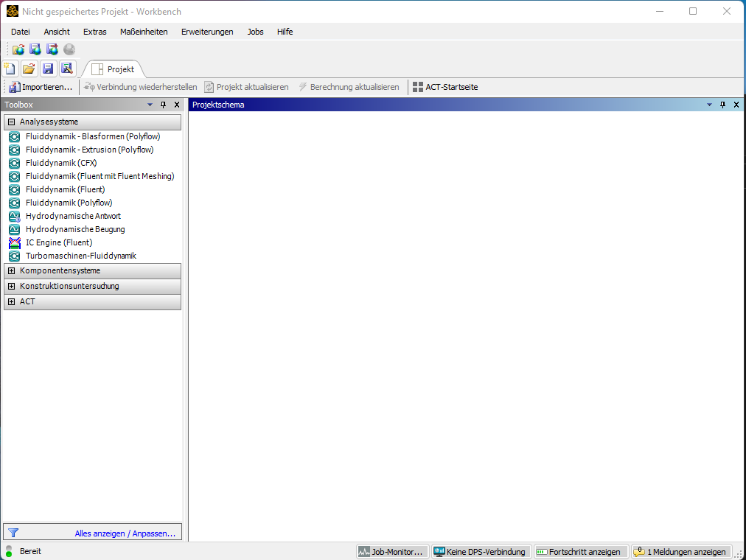Select Fluiddynamik - Blasformen (Polyflow)
746x560 pixels.
click(93, 136)
